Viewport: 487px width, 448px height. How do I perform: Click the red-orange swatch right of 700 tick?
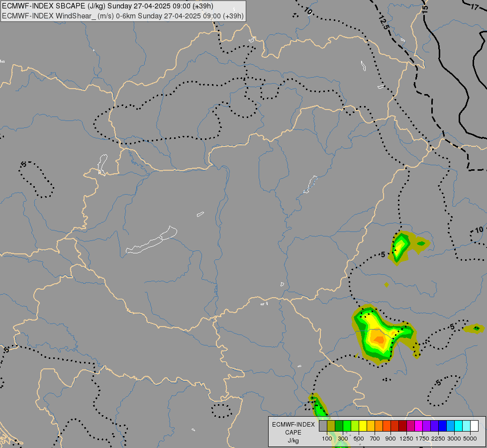[x=387, y=426]
